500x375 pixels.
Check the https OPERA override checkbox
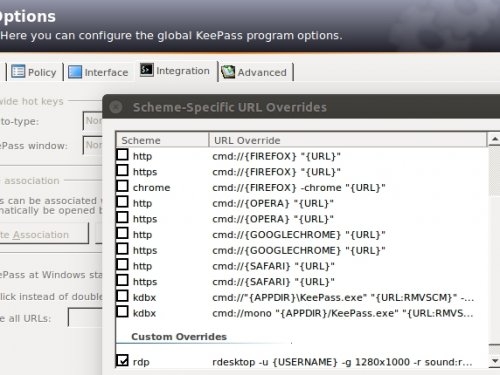(123, 217)
